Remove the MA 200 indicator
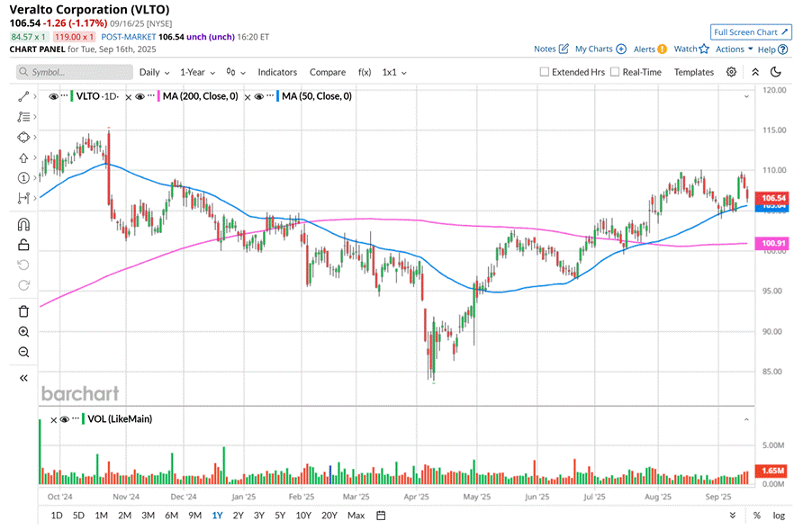The height and width of the screenshot is (530, 812). point(129,97)
